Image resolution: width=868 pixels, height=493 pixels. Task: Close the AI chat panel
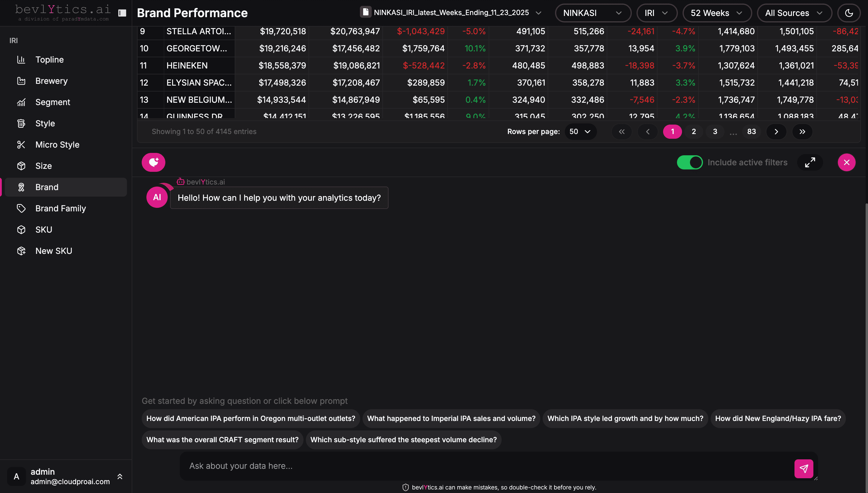(x=846, y=163)
